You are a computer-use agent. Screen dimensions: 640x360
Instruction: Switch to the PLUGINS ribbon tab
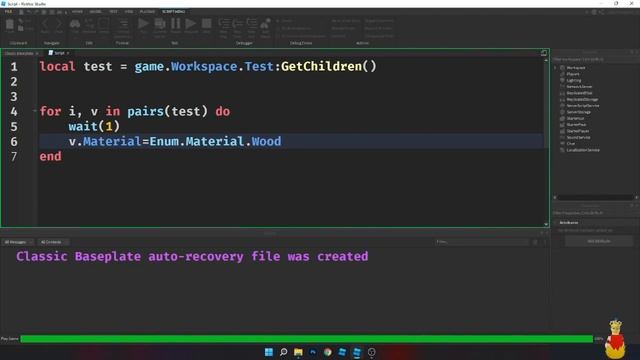pos(147,11)
